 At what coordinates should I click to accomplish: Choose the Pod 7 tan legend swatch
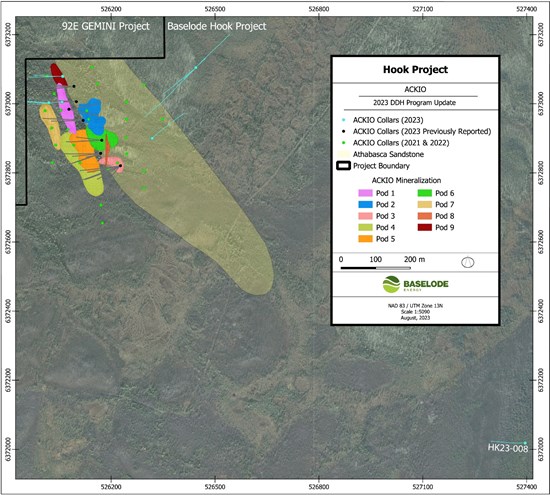click(x=424, y=205)
